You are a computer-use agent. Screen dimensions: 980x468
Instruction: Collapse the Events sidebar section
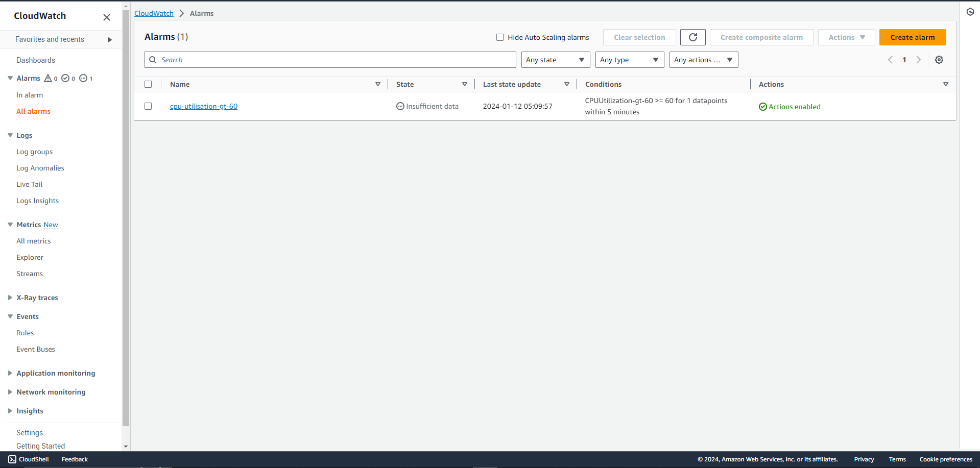(x=10, y=316)
